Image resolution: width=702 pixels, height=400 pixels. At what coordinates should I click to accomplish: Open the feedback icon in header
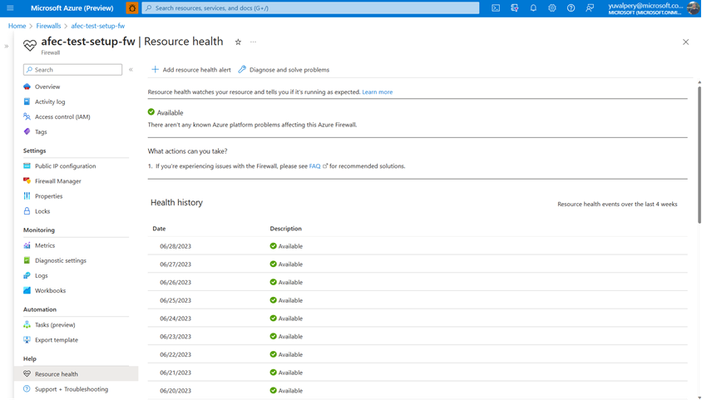coord(590,8)
